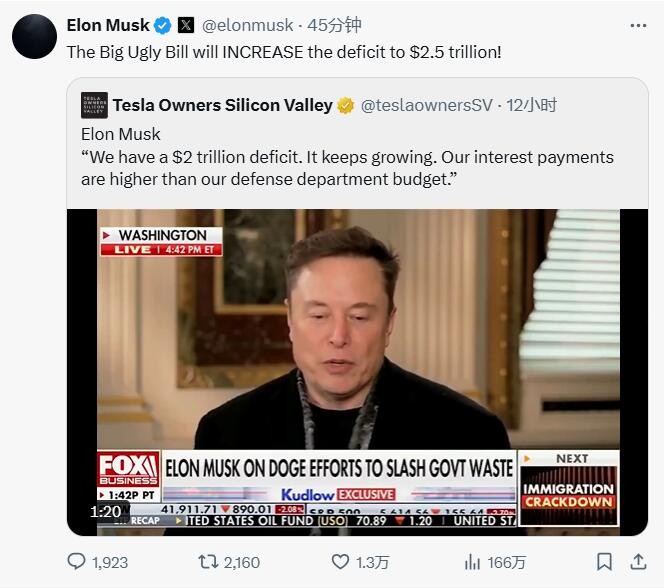The width and height of the screenshot is (664, 588).
Task: Open the three-dot more options menu
Action: [638, 26]
